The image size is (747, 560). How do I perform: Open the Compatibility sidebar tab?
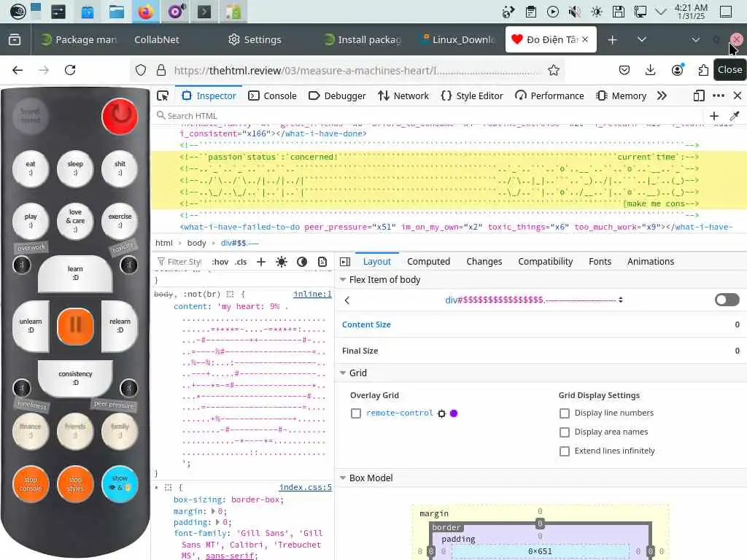pyautogui.click(x=546, y=262)
